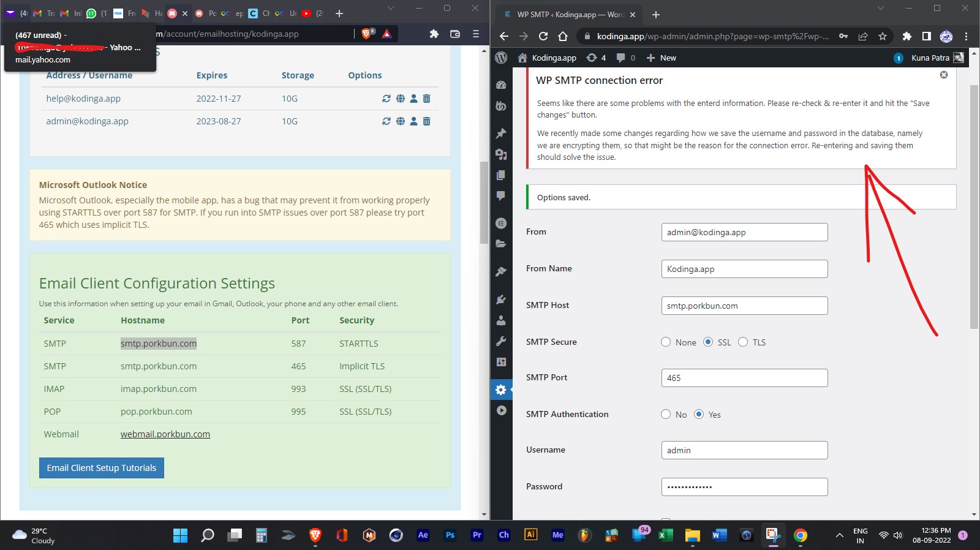The height and width of the screenshot is (550, 980).
Task: Click renew icon for help@kodinga.app row
Action: 386,99
